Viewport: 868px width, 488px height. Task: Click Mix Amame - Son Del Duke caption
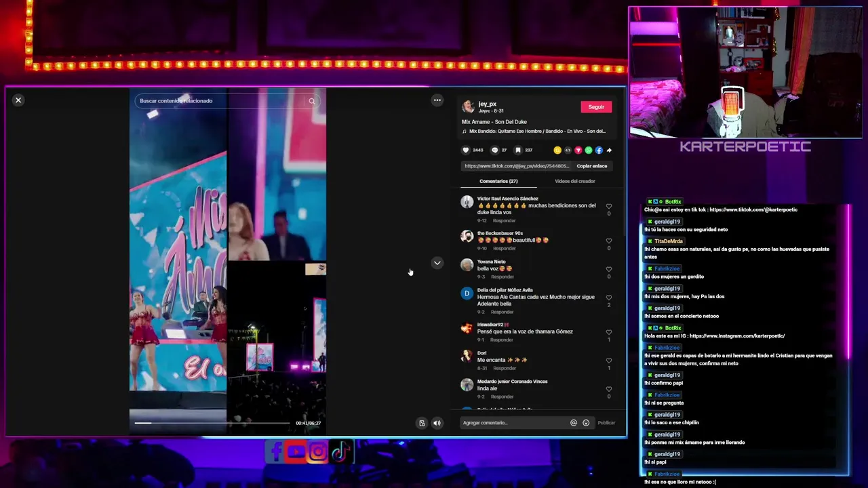tap(494, 122)
